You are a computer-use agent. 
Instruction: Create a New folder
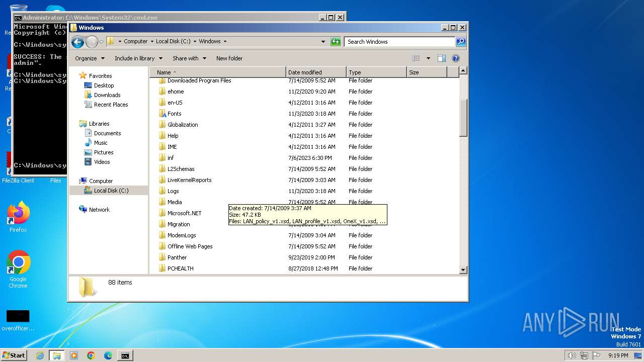coord(229,58)
